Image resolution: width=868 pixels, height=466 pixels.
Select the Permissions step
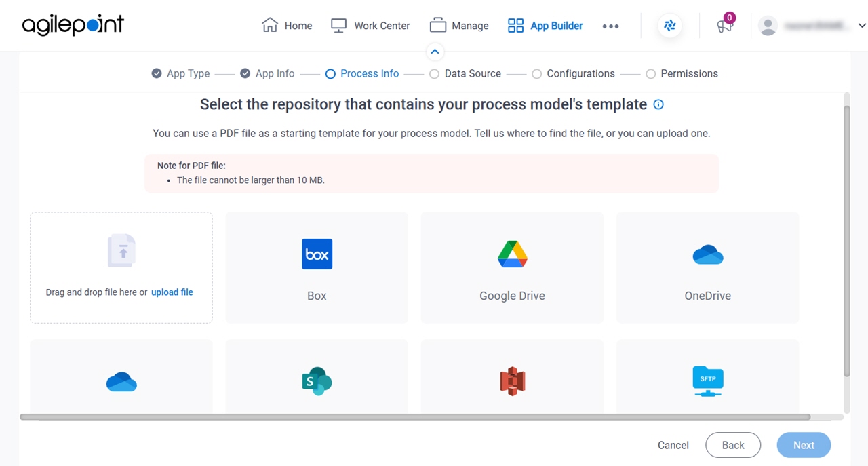tap(682, 73)
